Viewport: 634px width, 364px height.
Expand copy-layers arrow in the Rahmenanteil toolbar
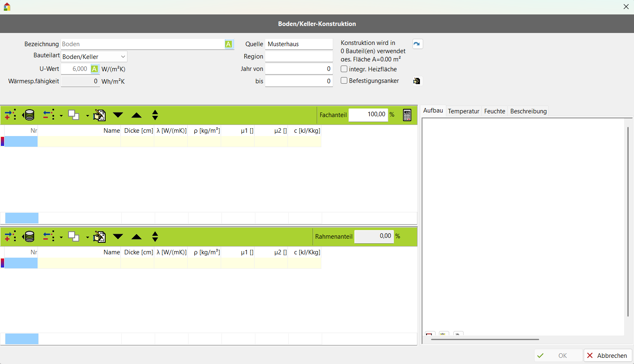pos(87,237)
